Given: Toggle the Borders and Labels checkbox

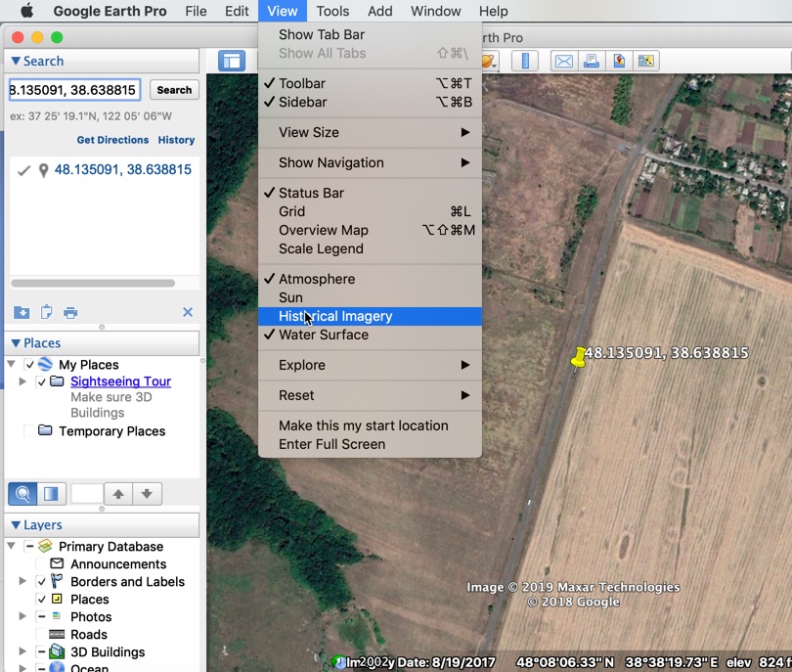Looking at the screenshot, I should [41, 582].
